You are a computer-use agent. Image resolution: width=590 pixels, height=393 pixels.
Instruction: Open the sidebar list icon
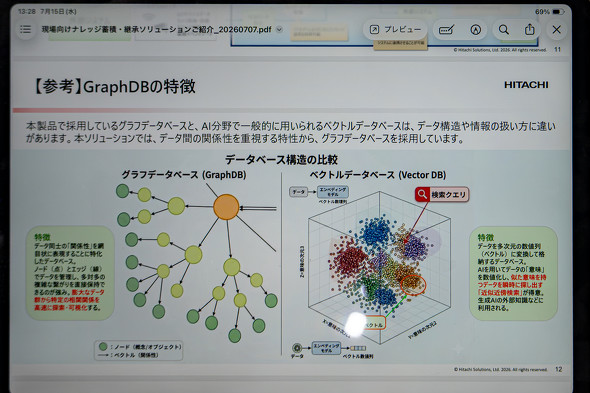point(26,29)
